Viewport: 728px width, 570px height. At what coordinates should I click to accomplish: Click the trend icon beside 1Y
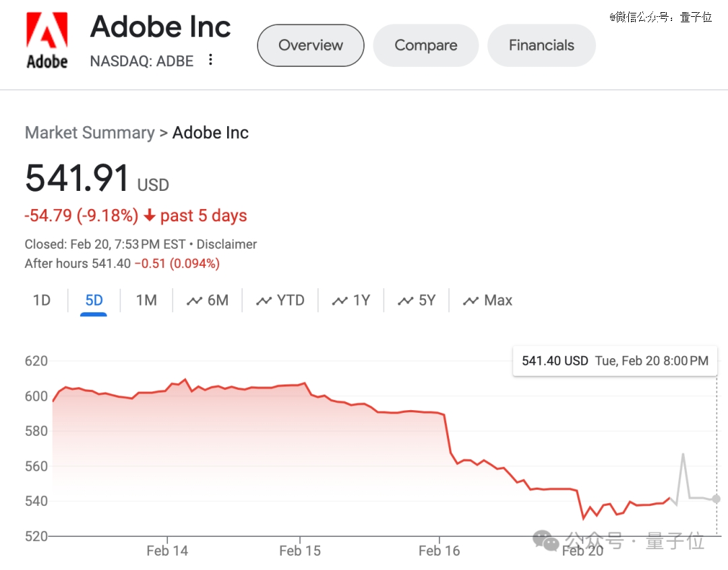[340, 301]
